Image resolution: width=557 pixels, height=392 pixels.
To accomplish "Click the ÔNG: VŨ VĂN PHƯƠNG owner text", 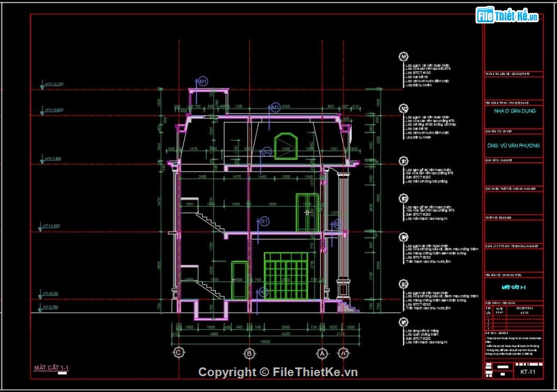I will pos(512,145).
